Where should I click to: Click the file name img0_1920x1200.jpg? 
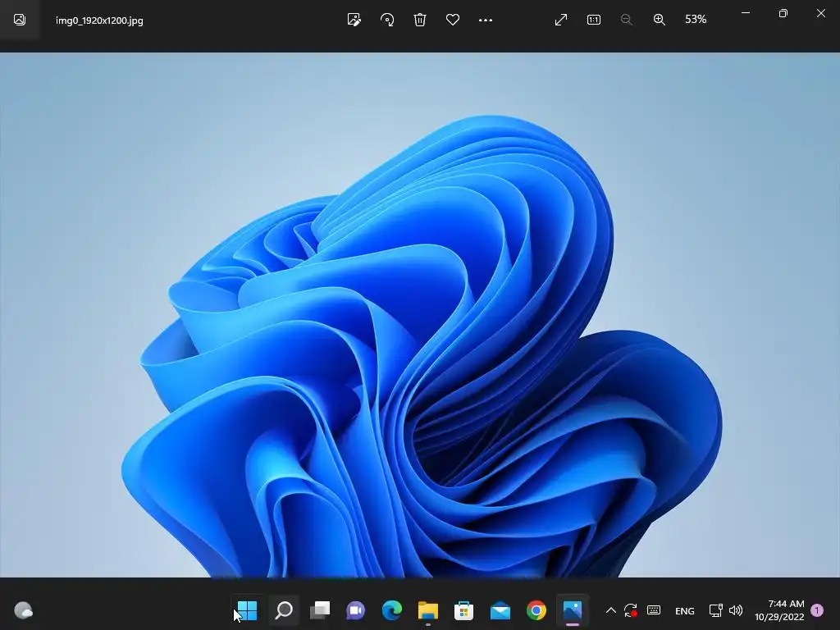[x=99, y=21]
